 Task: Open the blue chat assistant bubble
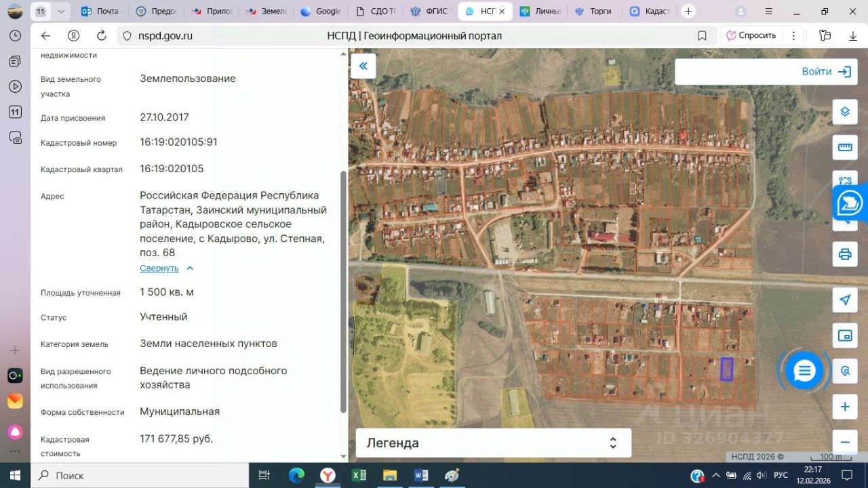click(804, 371)
